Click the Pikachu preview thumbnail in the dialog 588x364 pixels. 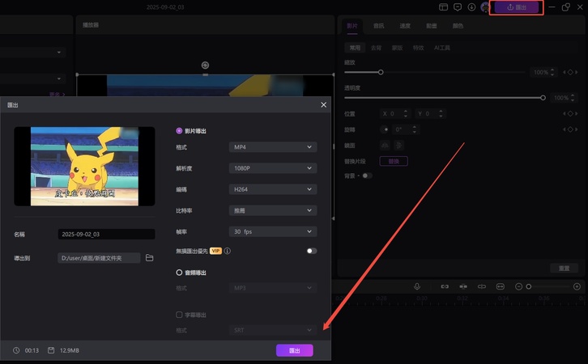(84, 167)
